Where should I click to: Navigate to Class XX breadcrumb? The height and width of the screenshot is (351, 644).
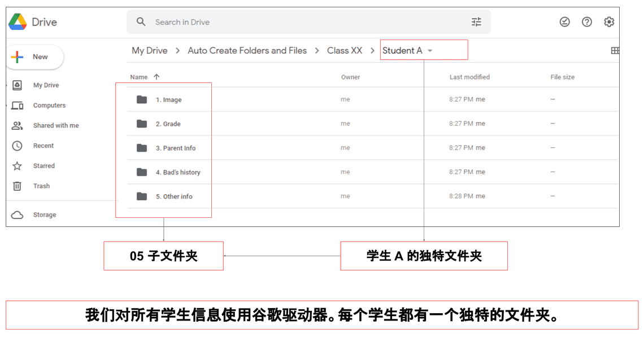(x=345, y=51)
